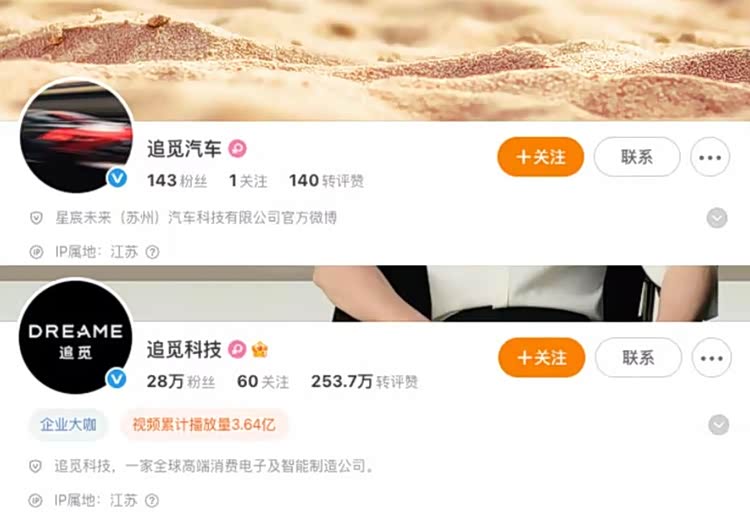Open more options menu for 追觅科技

pos(711,358)
